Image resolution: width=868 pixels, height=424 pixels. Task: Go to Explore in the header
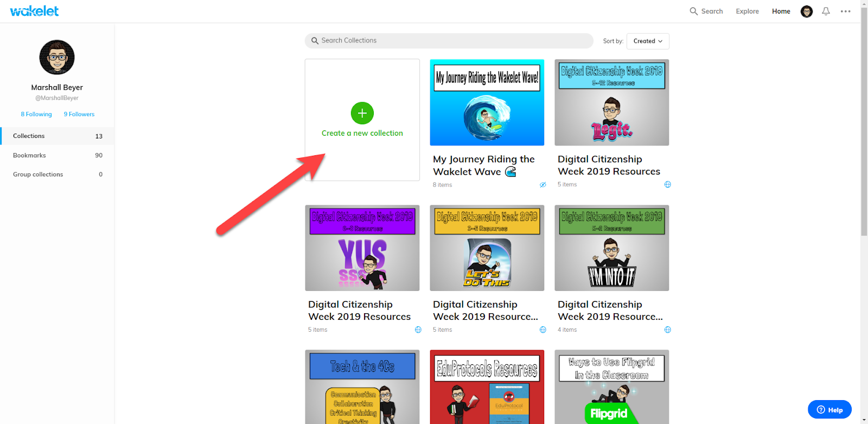click(x=747, y=11)
